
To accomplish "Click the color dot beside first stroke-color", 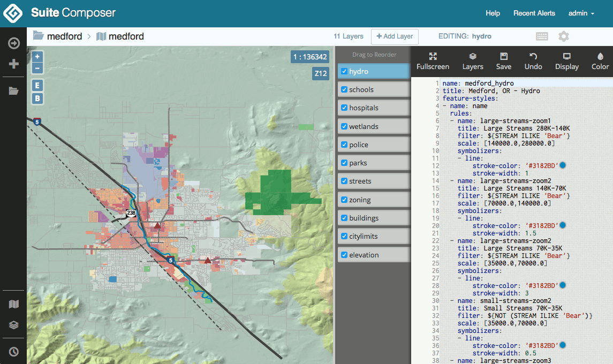I will click(x=563, y=166).
